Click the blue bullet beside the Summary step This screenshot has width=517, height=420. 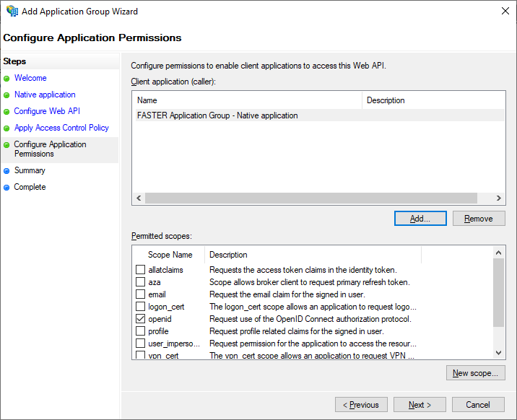6,171
